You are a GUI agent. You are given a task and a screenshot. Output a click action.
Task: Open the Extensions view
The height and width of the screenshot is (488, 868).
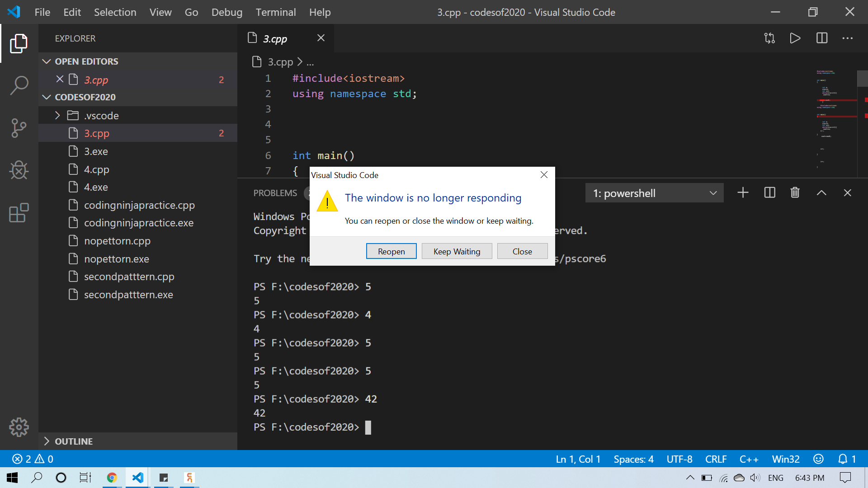[19, 213]
